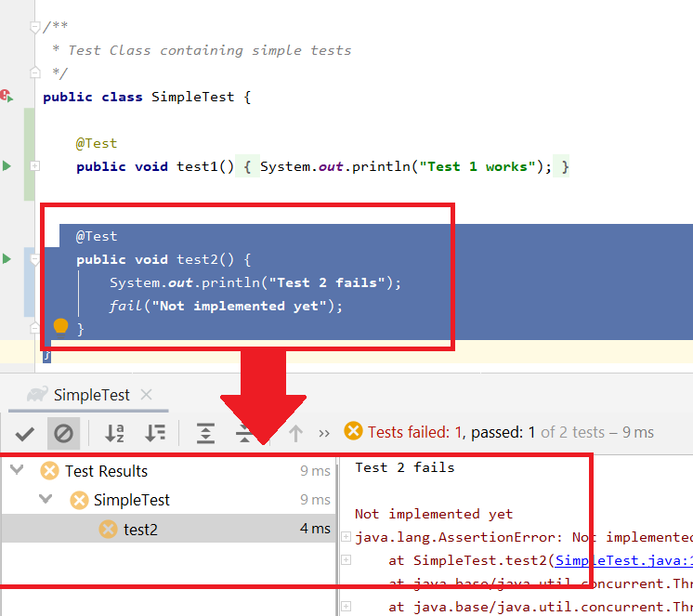This screenshot has height=616, width=693.
Task: Collapse the Test Results tree node
Action: coord(16,471)
